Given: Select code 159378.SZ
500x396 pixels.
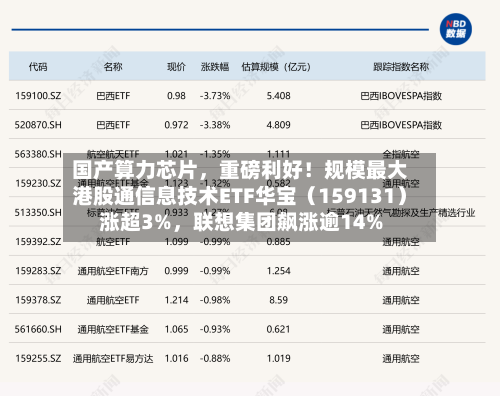Looking at the screenshot, I should (x=38, y=300).
